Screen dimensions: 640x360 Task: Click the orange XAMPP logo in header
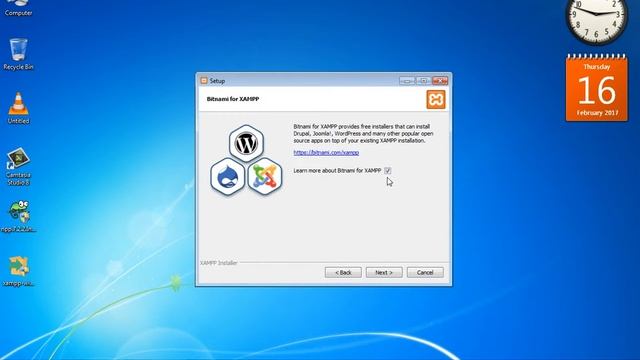pyautogui.click(x=436, y=100)
